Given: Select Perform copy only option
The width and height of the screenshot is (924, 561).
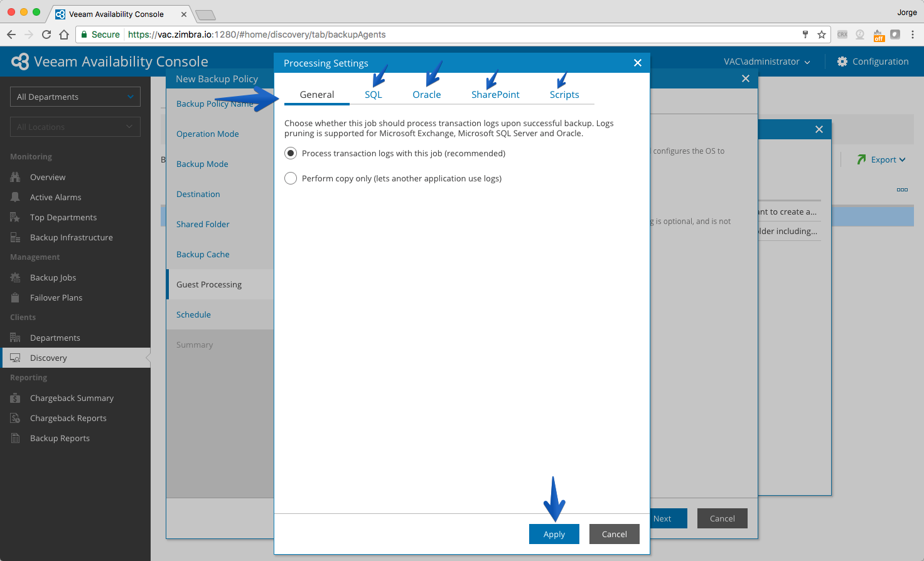Looking at the screenshot, I should coord(291,178).
